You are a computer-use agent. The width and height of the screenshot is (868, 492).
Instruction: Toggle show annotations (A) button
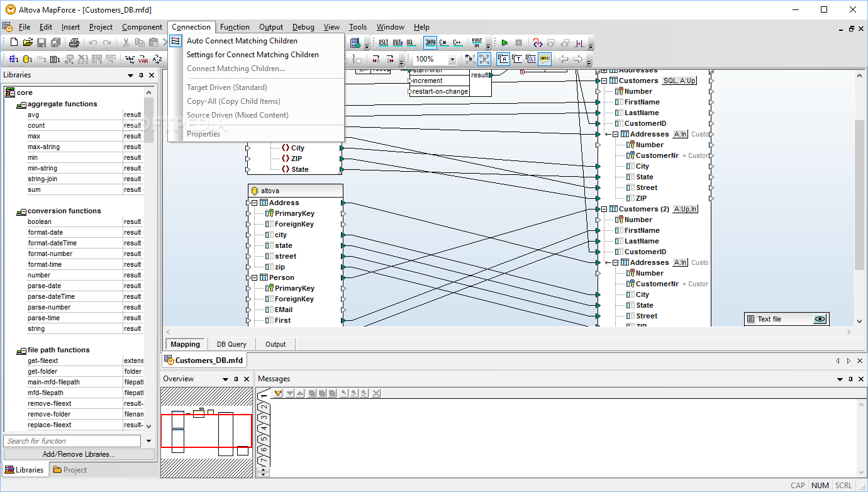(503, 59)
